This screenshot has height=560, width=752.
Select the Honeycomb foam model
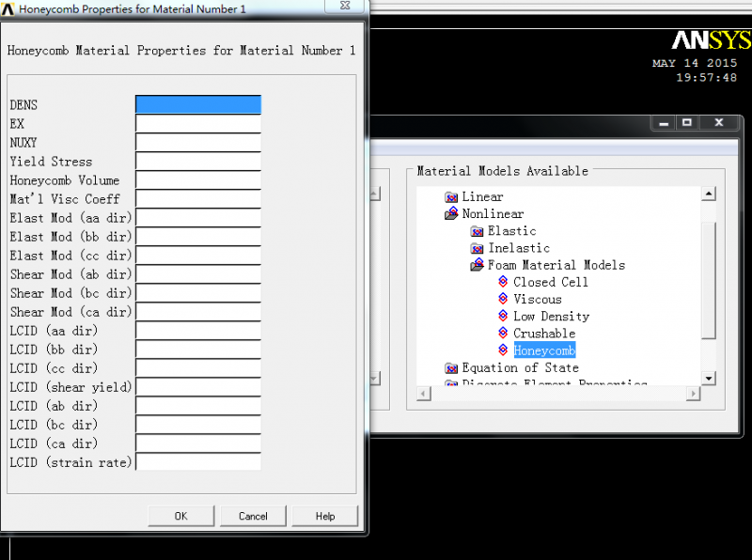point(544,350)
